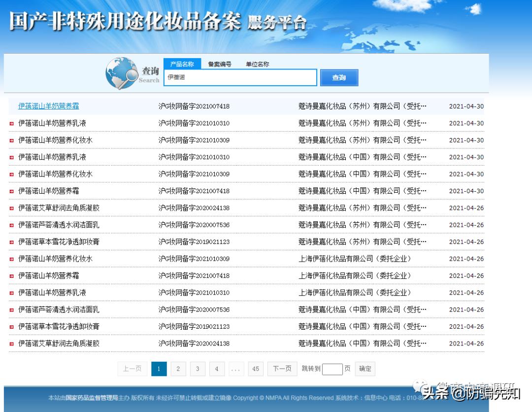Screen dimensions: 532x412
Task: Click the 确定 page jump button
Action: click(365, 369)
